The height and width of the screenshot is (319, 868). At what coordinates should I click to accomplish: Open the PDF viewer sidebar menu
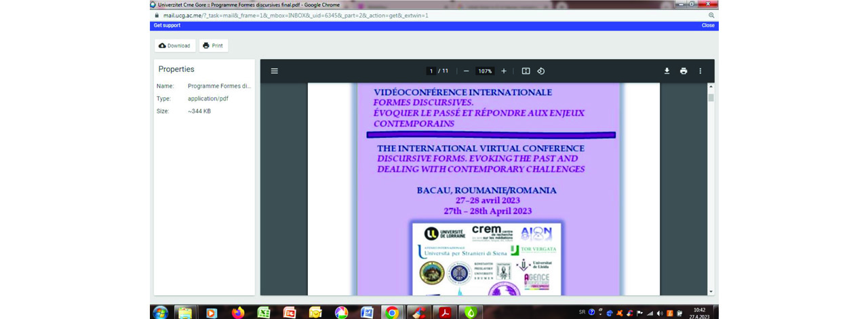pyautogui.click(x=275, y=71)
